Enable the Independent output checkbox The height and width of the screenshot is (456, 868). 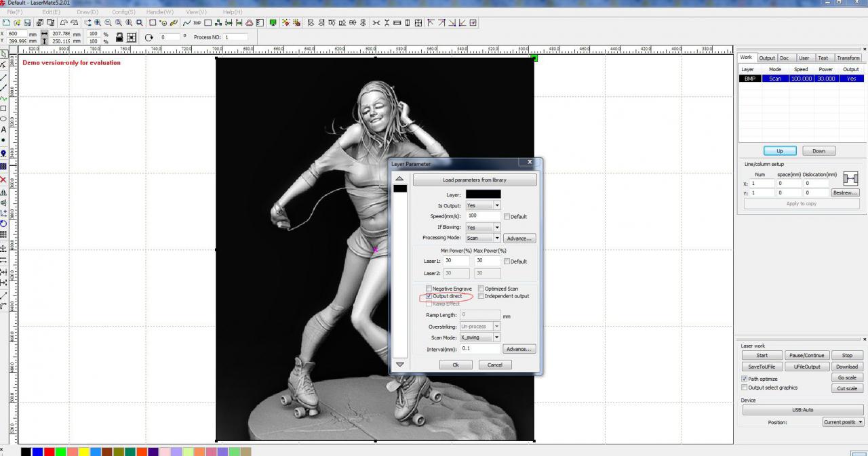point(481,296)
